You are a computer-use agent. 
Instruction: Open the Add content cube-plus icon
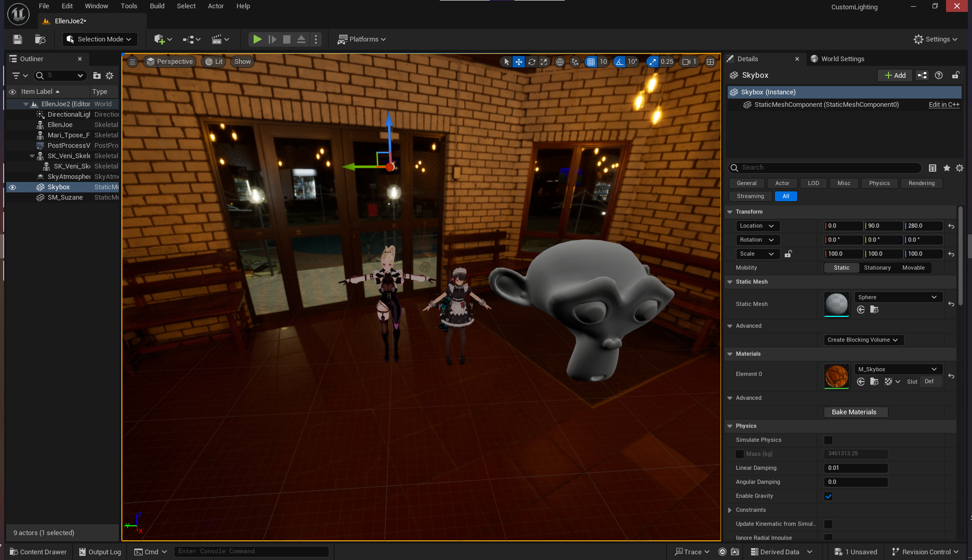(162, 39)
